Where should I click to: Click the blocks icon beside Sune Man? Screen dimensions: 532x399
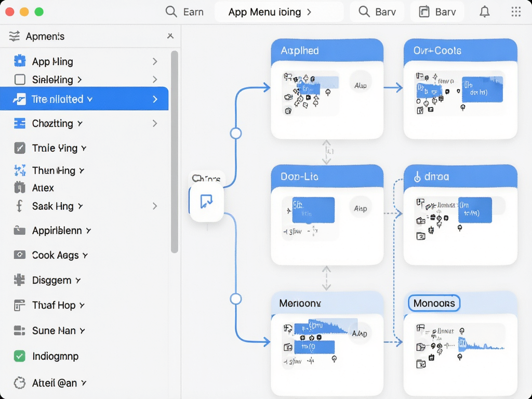(19, 330)
